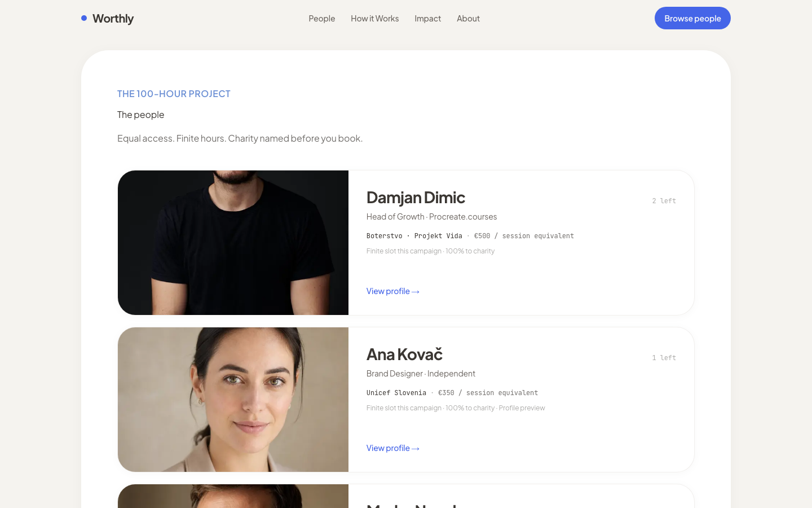Click the Ana Kovač name heading
812x508 pixels.
click(404, 354)
